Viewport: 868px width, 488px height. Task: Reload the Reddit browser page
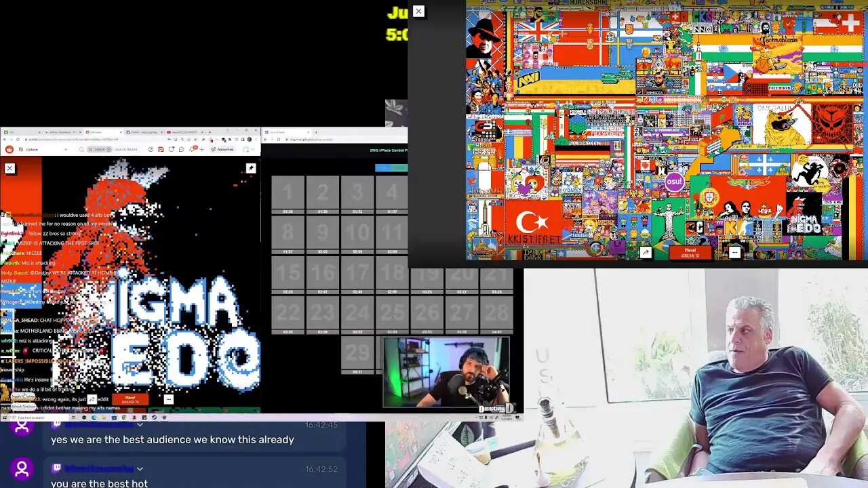click(18, 140)
